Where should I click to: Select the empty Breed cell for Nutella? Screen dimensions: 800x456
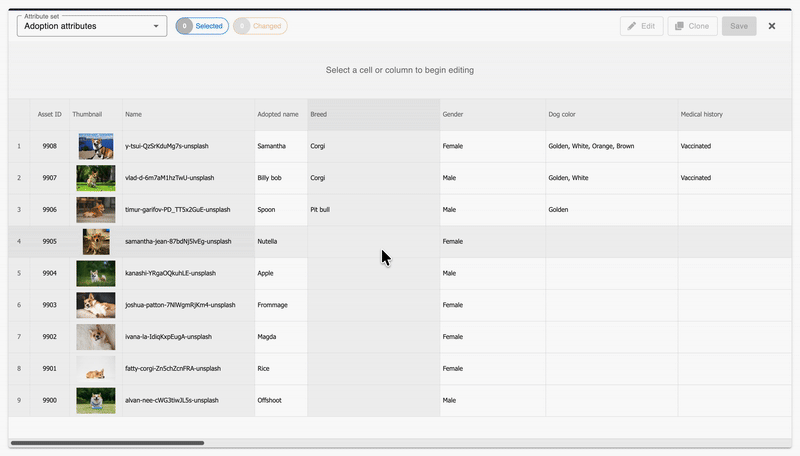pos(373,241)
